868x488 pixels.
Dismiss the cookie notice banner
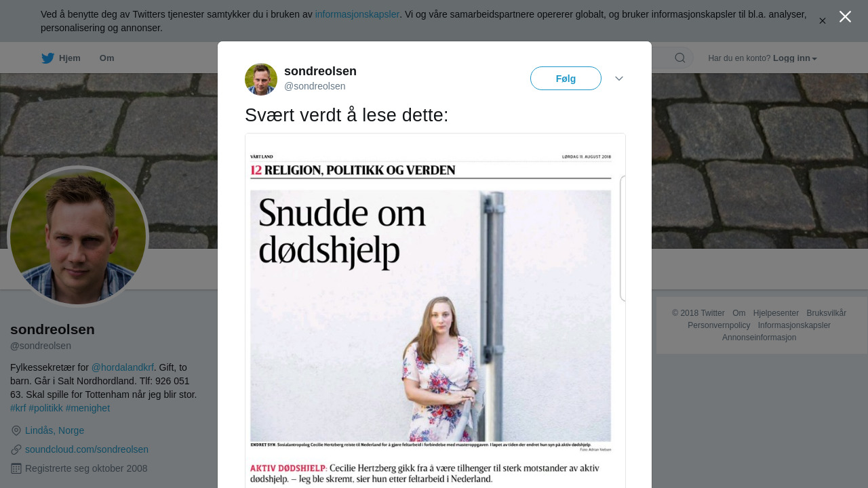pos(823,21)
